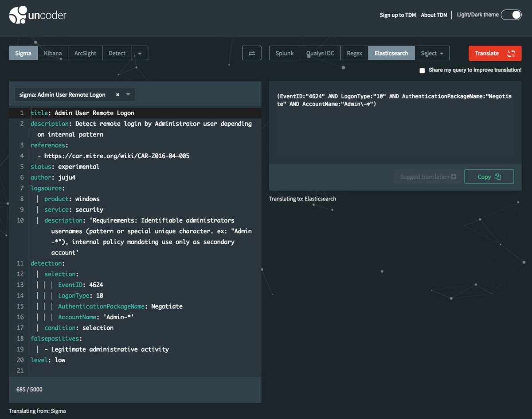
Task: Click the red Translate button
Action: click(x=495, y=53)
